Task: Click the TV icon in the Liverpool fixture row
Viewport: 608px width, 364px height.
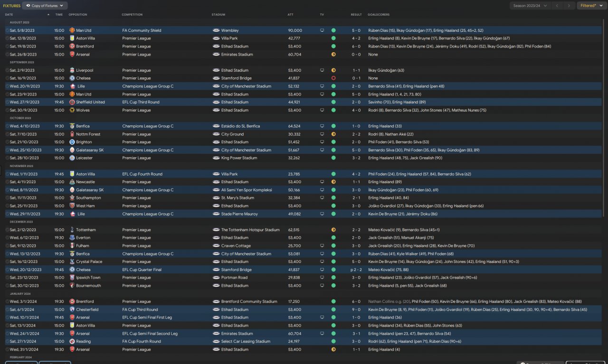Action: (322, 70)
